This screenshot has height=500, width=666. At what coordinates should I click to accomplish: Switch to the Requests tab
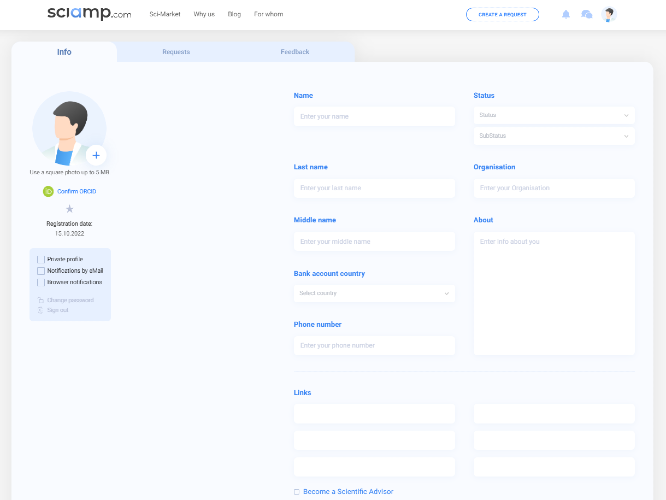click(176, 52)
